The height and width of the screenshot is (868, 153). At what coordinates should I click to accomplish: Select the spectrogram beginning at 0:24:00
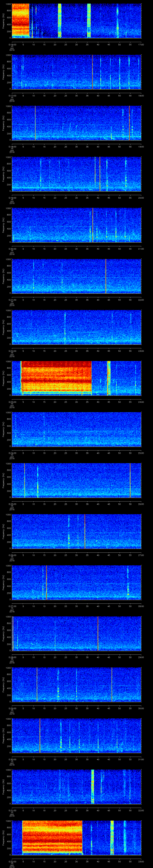coord(77,430)
